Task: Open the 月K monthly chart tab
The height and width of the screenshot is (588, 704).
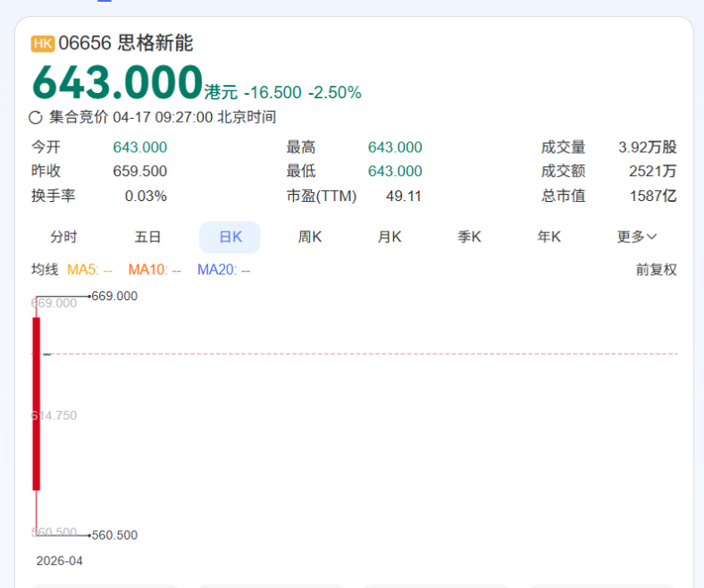Action: pyautogui.click(x=390, y=237)
